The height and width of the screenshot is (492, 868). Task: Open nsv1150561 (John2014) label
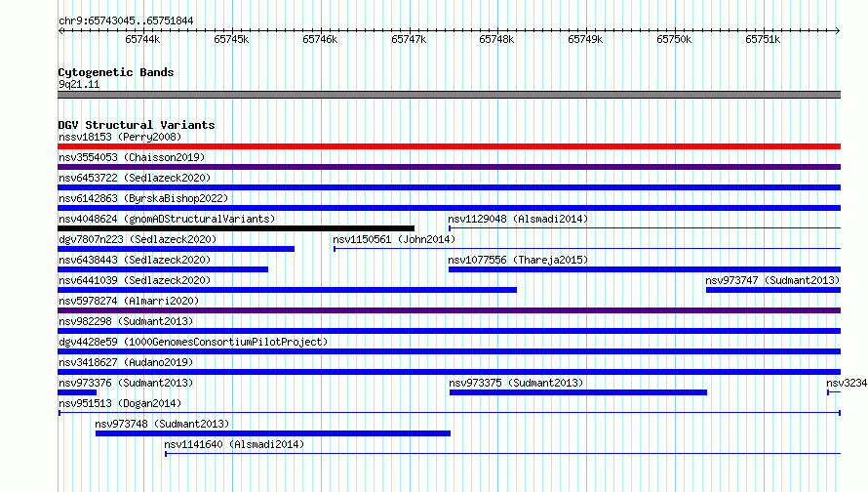pyautogui.click(x=394, y=239)
